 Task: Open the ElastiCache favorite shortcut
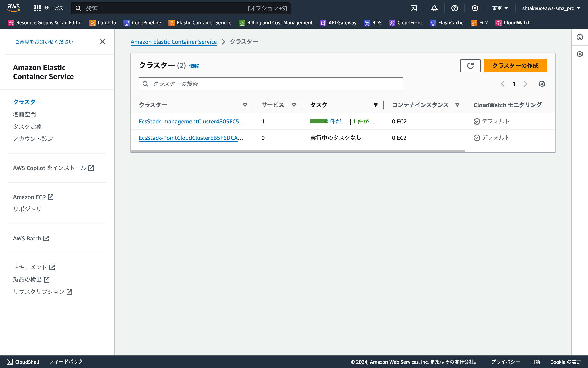click(447, 23)
